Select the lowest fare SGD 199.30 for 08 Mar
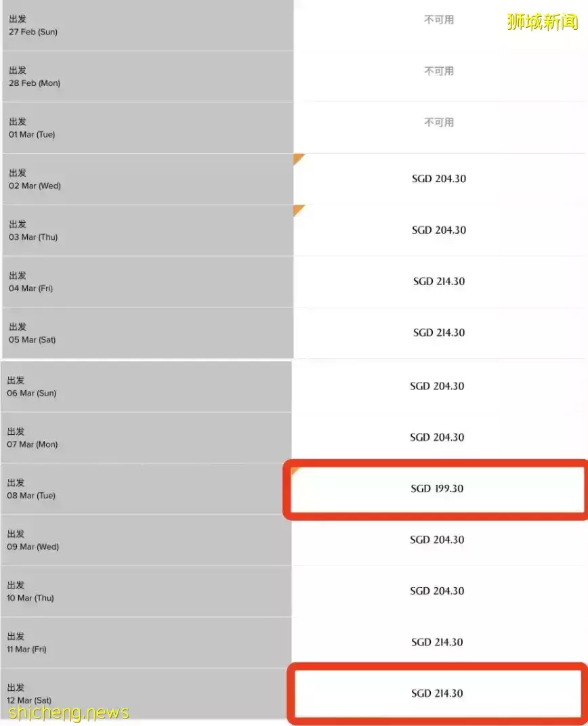The width and height of the screenshot is (588, 726). tap(439, 488)
